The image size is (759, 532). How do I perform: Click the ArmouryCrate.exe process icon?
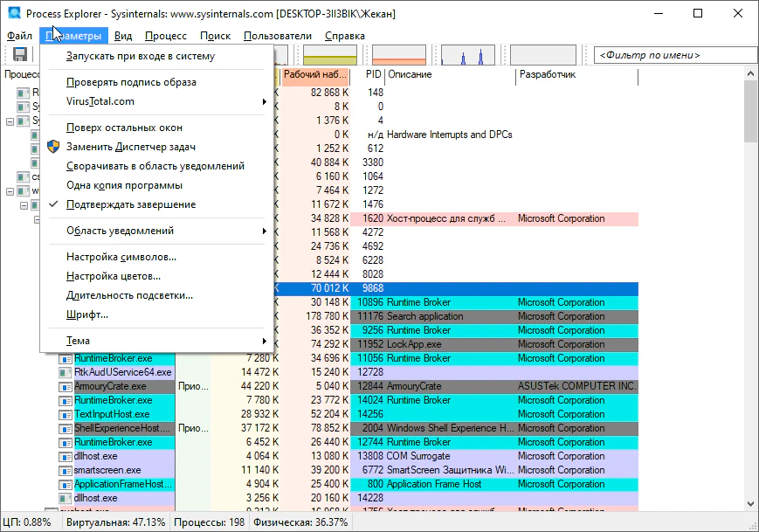(x=66, y=386)
